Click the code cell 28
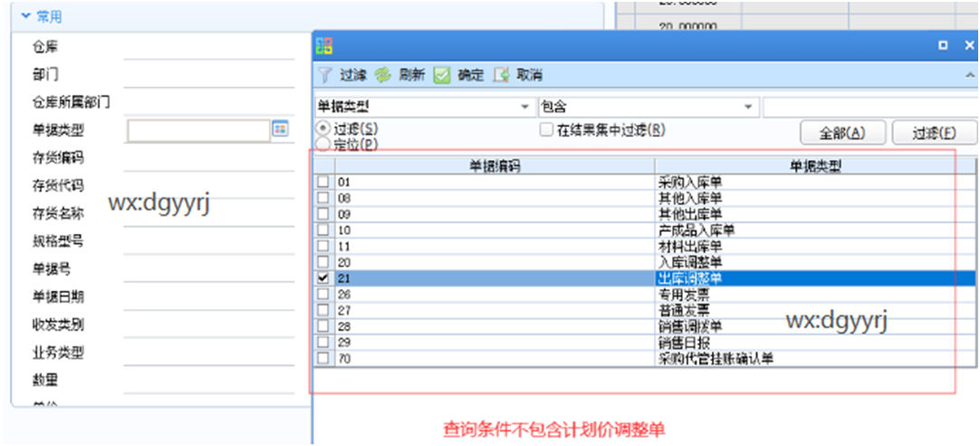The image size is (980, 446). pyautogui.click(x=495, y=326)
